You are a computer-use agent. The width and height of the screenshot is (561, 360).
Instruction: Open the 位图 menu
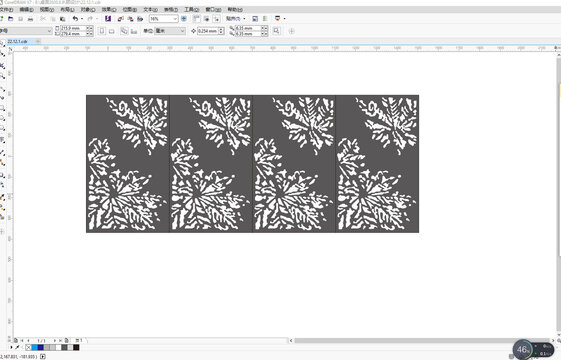point(130,10)
